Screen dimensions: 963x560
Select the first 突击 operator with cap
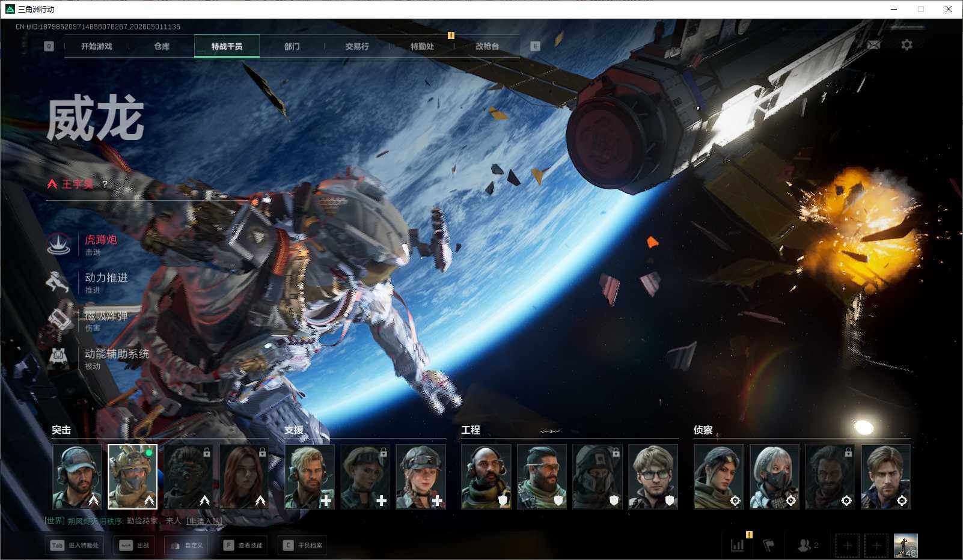pos(77,476)
